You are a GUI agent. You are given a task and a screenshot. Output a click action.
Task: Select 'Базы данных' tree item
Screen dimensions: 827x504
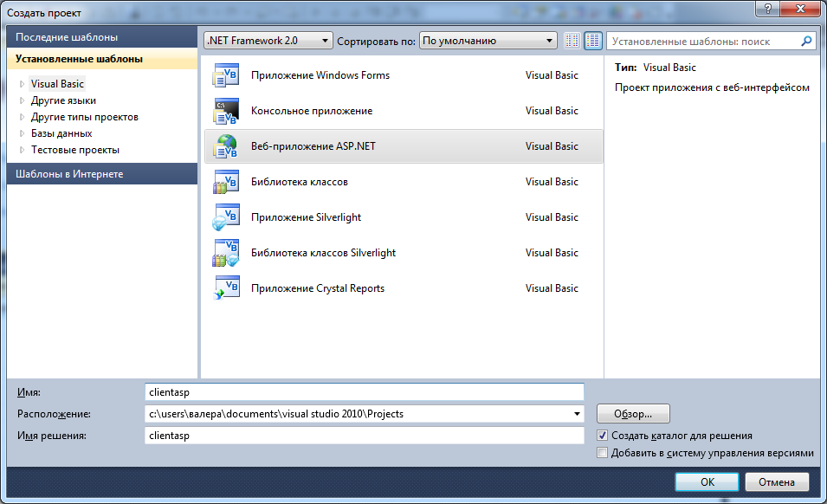pyautogui.click(x=61, y=133)
